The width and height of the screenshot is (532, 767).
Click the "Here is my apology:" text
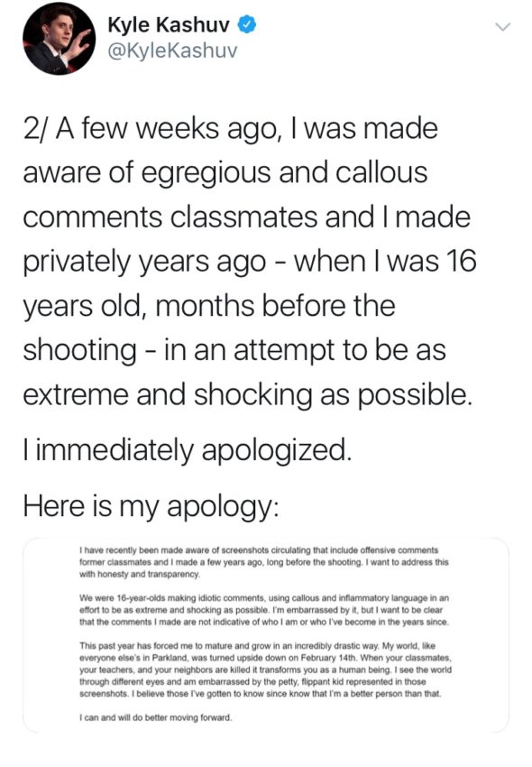tap(151, 506)
